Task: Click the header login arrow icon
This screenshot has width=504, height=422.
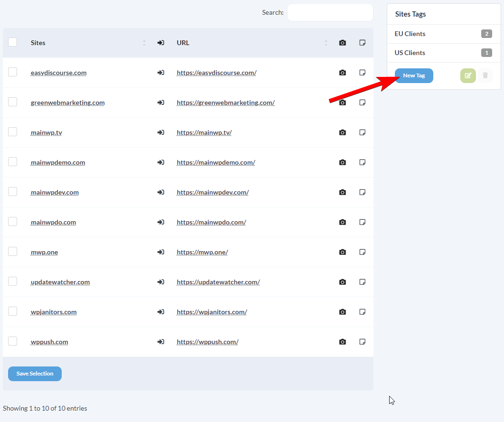Action: coord(161,43)
